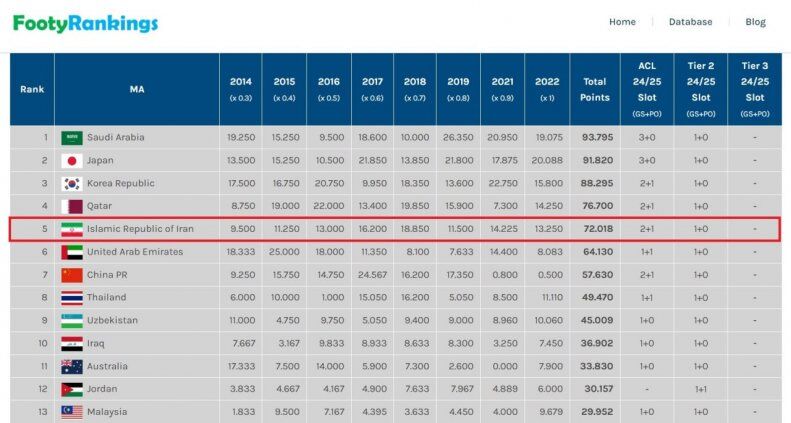791x423 pixels.
Task: Click the Saudi Arabia flag icon
Action: (71, 138)
